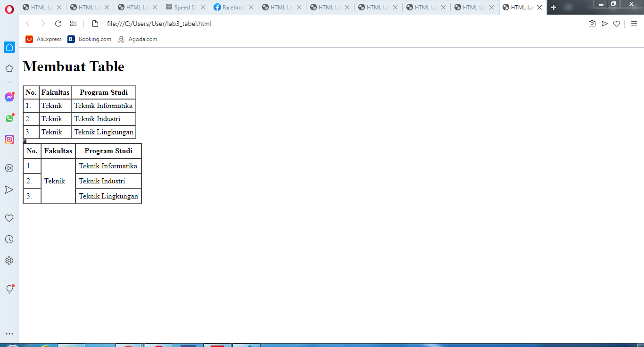Open Facebook Messenger from the sidebar
This screenshot has height=347, width=644.
(x=9, y=97)
